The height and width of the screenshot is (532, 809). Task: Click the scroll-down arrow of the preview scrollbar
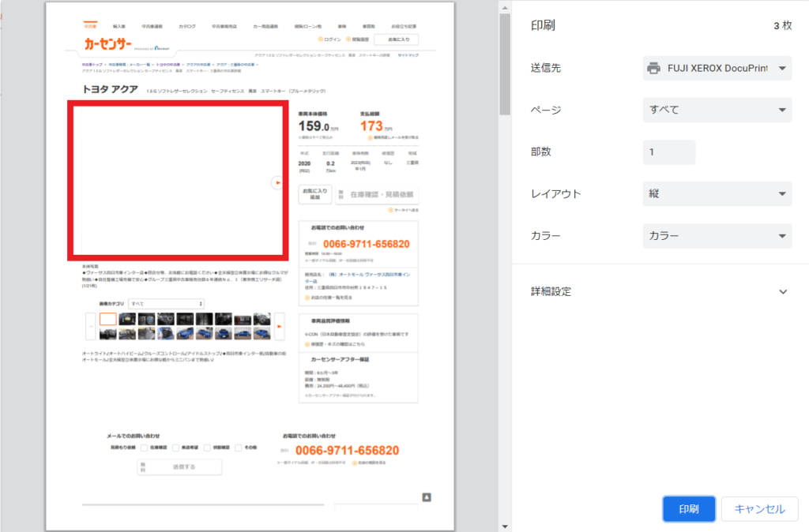click(x=505, y=526)
